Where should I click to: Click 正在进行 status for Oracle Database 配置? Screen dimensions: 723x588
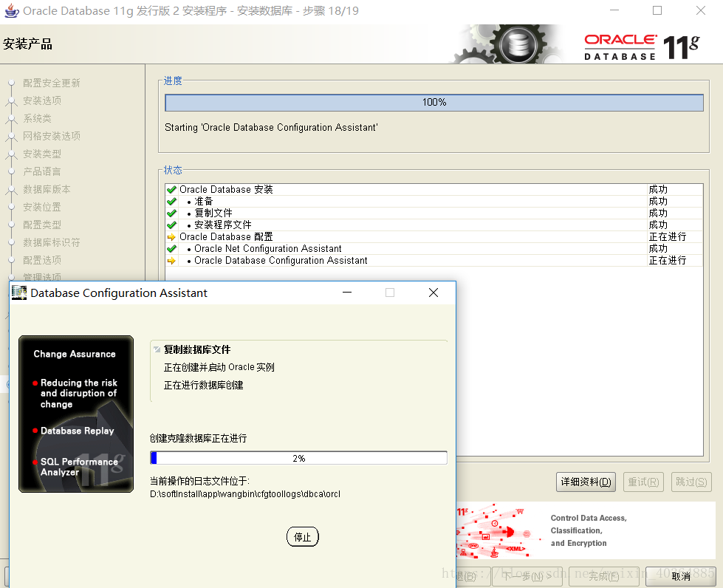[x=667, y=237]
